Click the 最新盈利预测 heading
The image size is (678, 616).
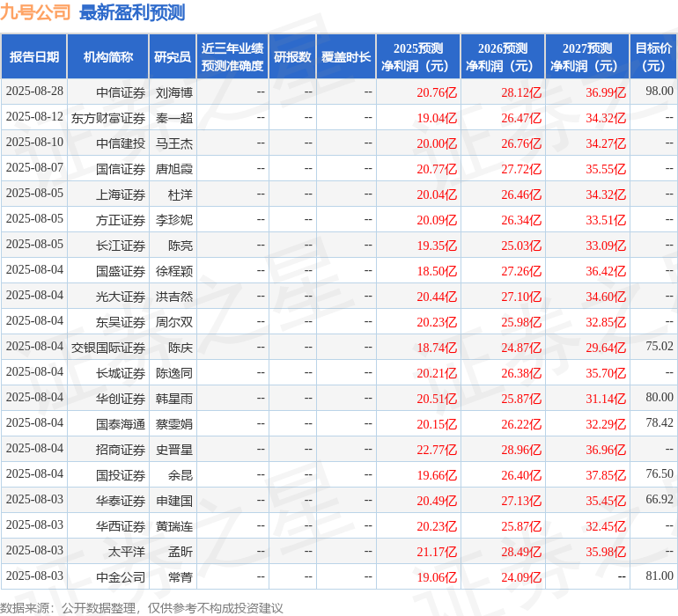[x=132, y=12]
